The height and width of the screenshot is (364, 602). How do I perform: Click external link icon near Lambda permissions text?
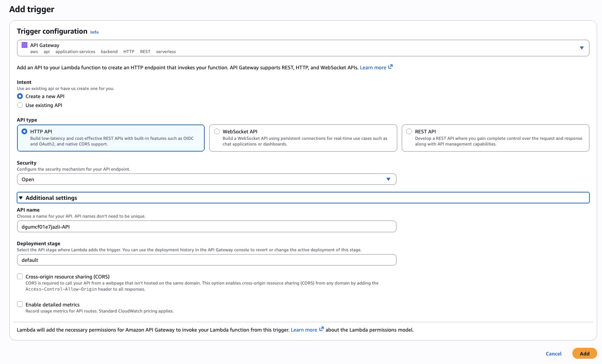click(321, 329)
